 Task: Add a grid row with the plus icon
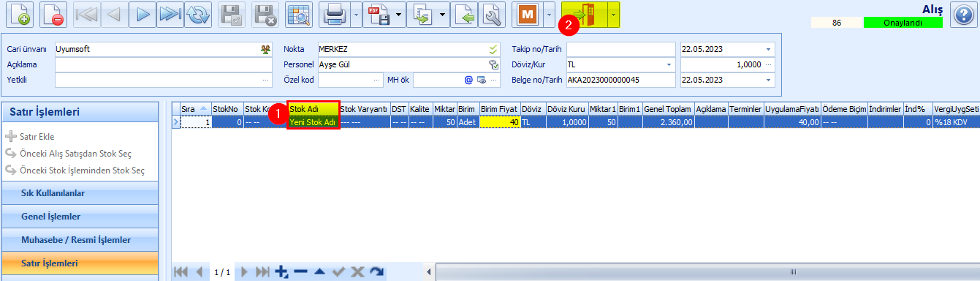[281, 272]
